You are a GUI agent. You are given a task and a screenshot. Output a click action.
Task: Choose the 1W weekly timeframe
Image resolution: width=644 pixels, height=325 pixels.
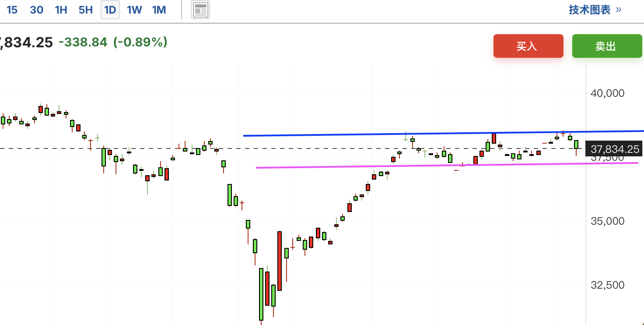coord(134,10)
